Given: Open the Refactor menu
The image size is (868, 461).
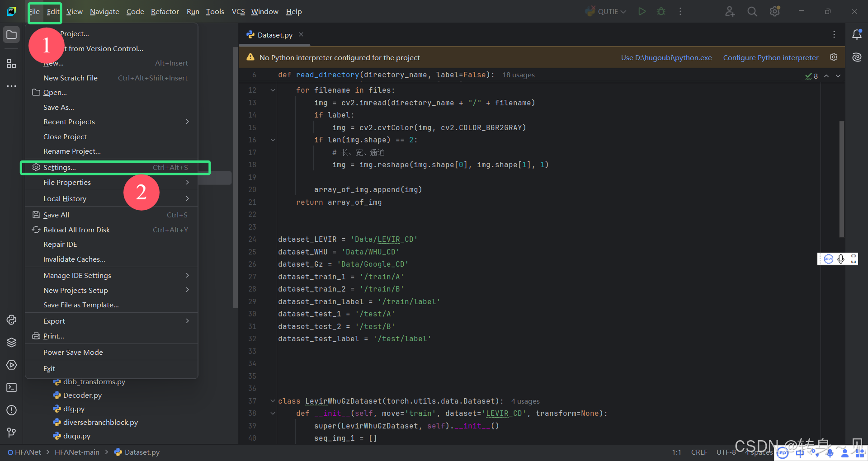Looking at the screenshot, I should pos(165,12).
